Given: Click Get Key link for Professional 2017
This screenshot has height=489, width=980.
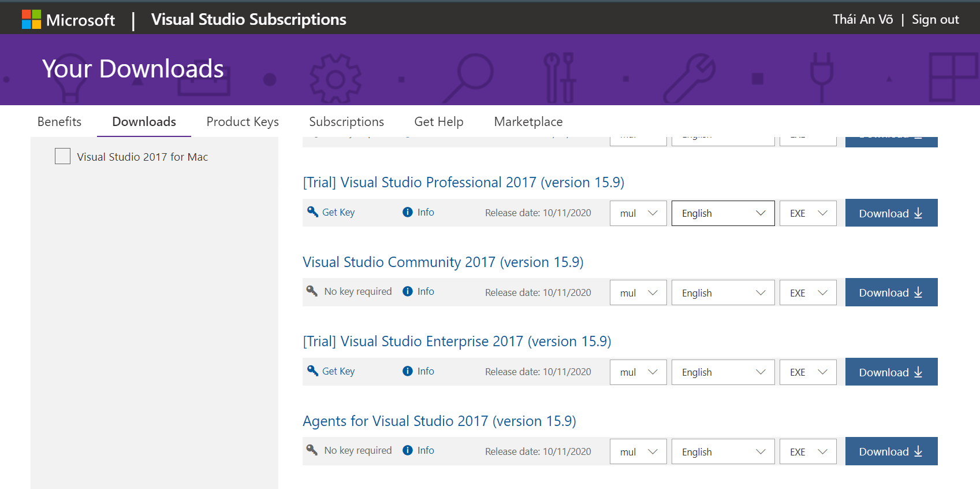Looking at the screenshot, I should (338, 212).
